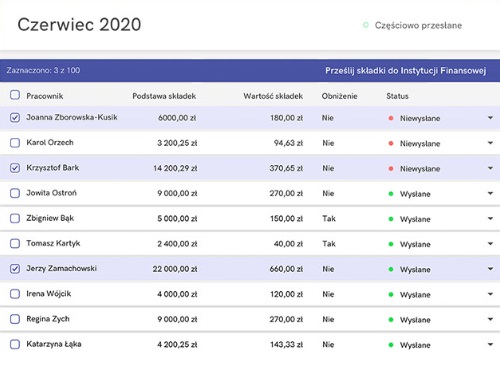Image resolution: width=500 pixels, height=368 pixels.
Task: Click the Czerwiec 2020 heading
Action: (79, 25)
